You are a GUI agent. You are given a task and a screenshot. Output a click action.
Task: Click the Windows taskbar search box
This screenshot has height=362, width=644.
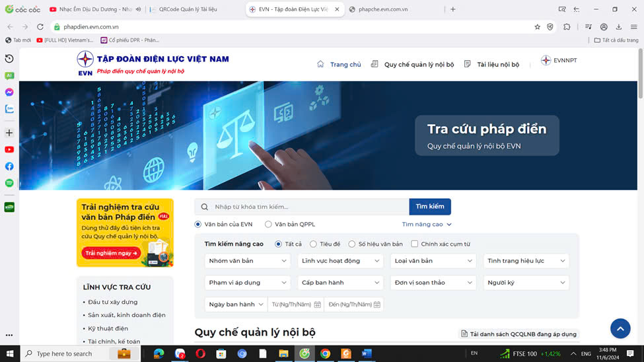[x=81, y=353]
